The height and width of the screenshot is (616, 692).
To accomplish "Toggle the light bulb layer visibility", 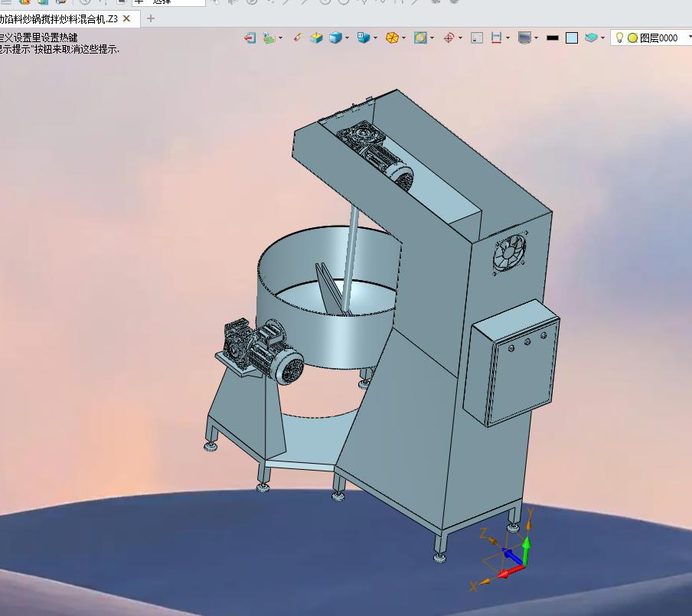I will 619,38.
